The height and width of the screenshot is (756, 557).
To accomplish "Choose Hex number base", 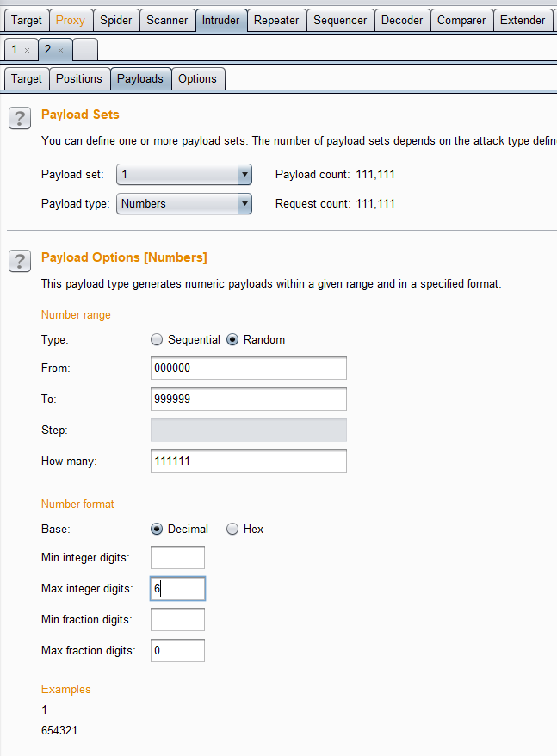I will click(x=232, y=529).
